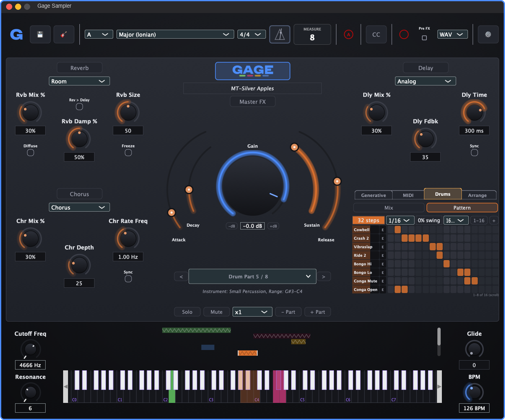Enable the reverb Diffuse checkbox
The image size is (505, 420).
point(31,153)
